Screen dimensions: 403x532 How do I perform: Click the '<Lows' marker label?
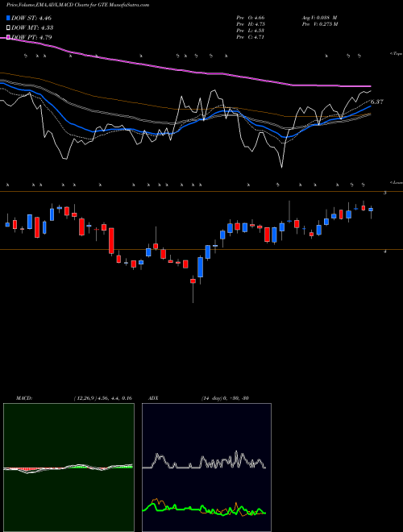point(397,182)
